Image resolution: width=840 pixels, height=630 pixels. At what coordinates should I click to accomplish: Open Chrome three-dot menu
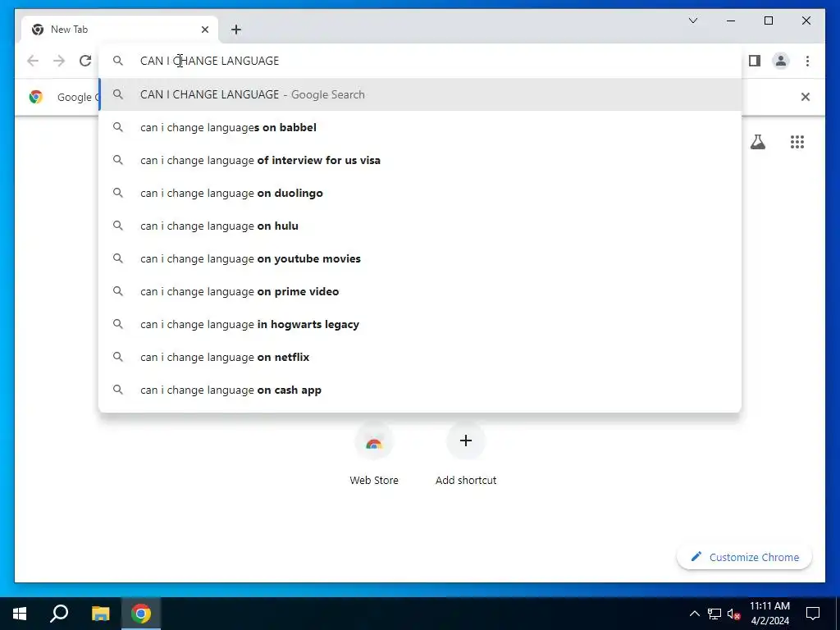[x=807, y=61]
